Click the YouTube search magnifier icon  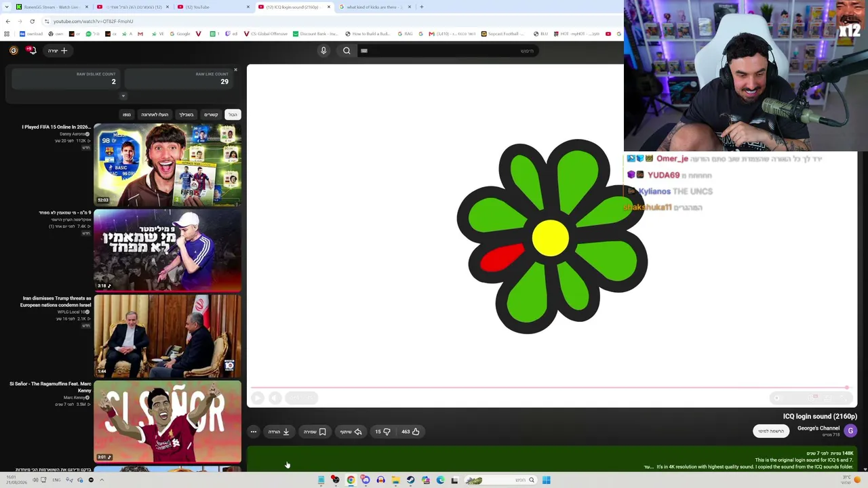click(x=347, y=51)
